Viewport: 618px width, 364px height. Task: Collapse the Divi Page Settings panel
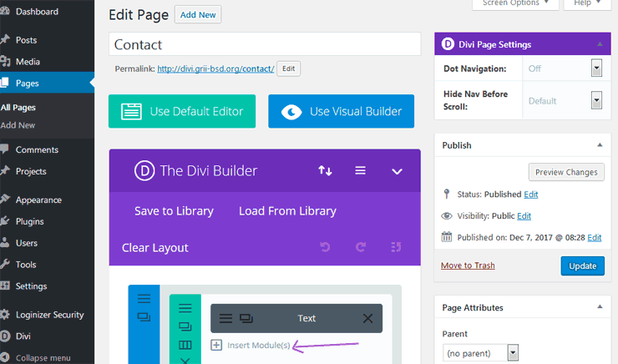tap(600, 44)
